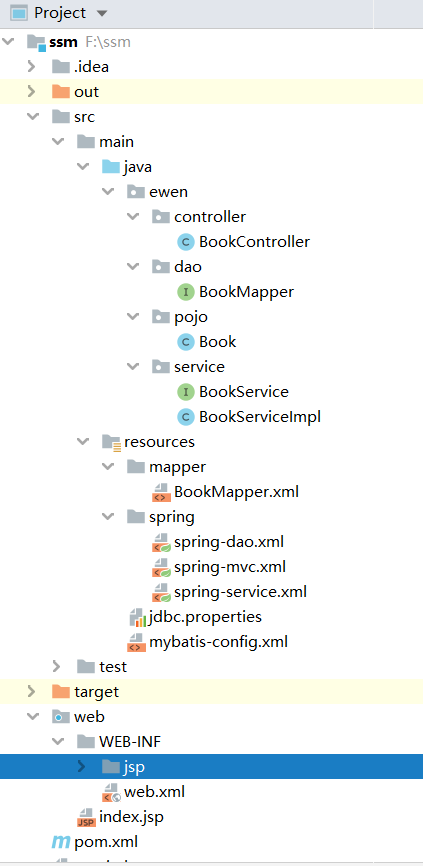Collapse the resources folder chevron
The height and width of the screenshot is (866, 423).
83,442
